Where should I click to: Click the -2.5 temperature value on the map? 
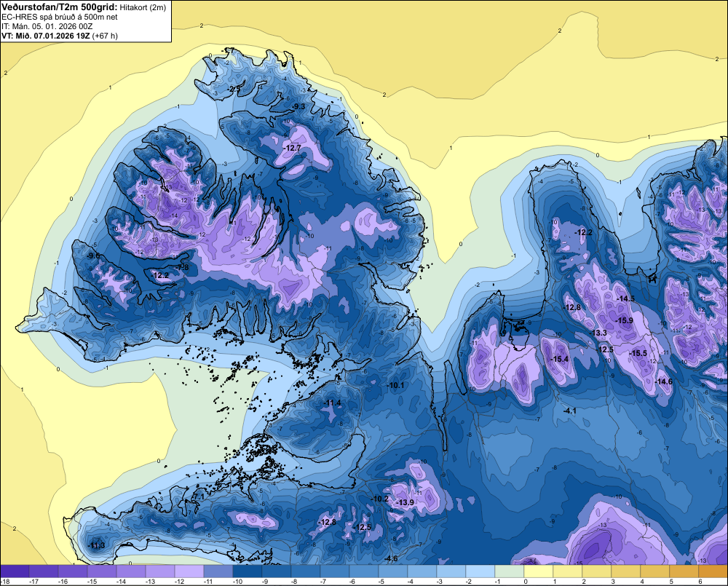(x=234, y=89)
